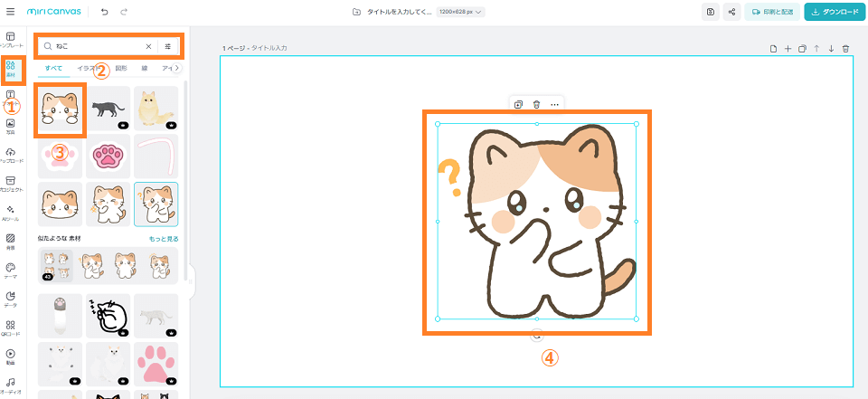Add a new page with plus icon

[788, 49]
